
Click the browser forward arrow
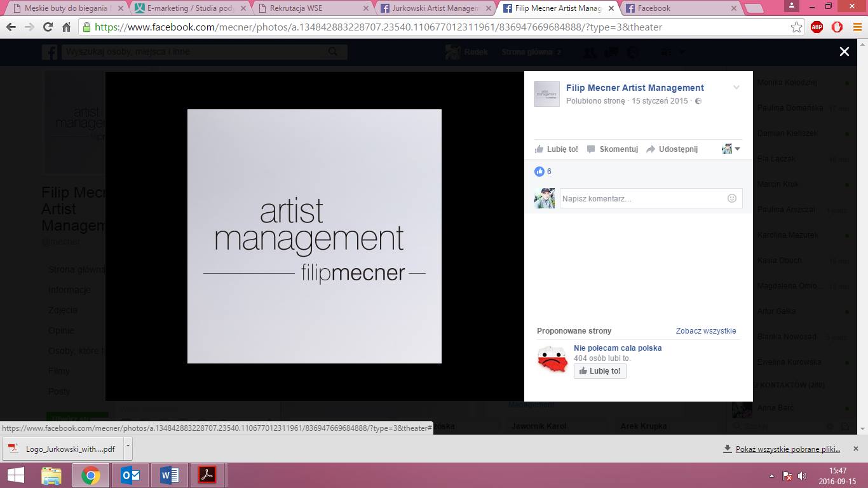(29, 27)
